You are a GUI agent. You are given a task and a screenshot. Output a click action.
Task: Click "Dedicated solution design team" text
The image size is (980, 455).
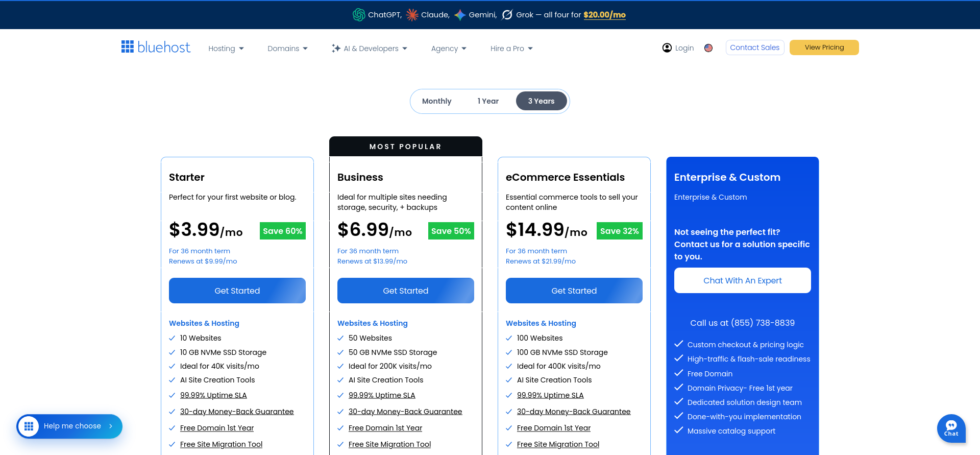pos(745,402)
